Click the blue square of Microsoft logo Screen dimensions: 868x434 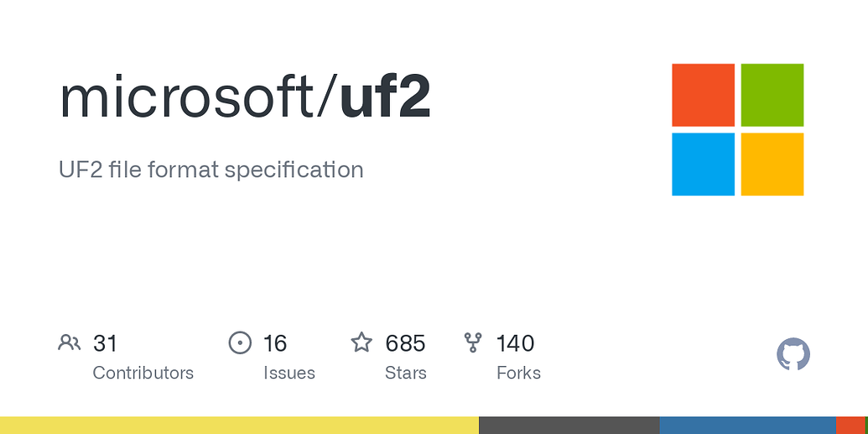(x=703, y=164)
